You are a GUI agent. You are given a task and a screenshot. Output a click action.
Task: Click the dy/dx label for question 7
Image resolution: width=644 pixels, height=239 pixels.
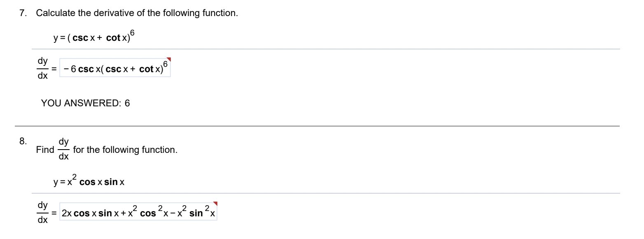42,68
